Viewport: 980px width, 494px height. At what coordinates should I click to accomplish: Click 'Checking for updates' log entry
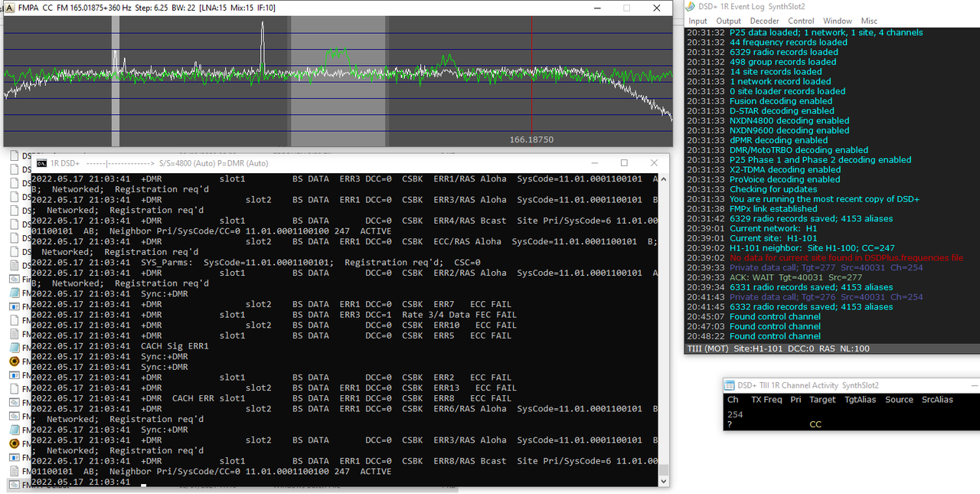773,189
